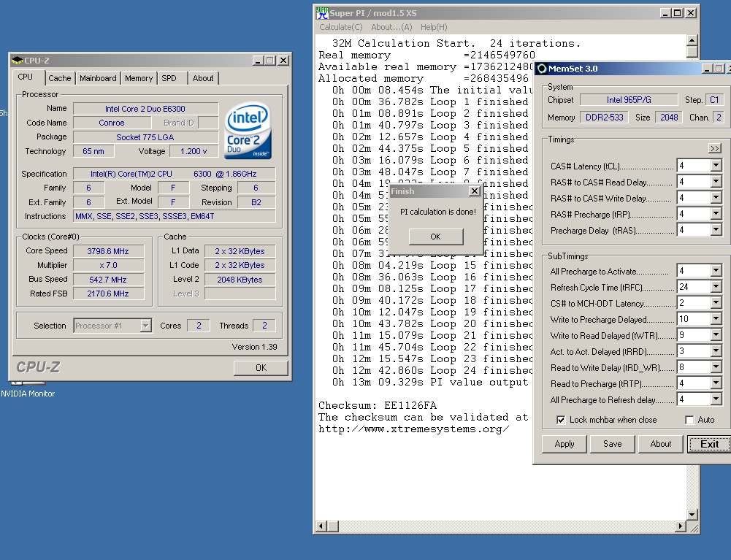The image size is (731, 560).
Task: Click the DDR2-533 memory field in MemSet
Action: (604, 118)
